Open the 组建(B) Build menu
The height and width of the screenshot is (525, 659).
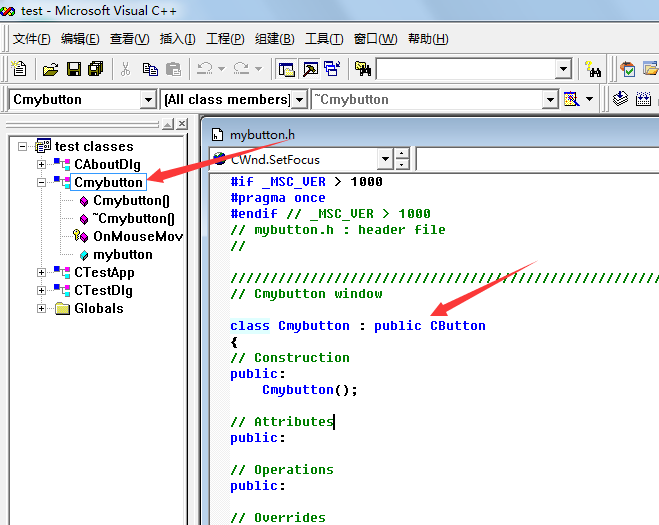coord(274,39)
